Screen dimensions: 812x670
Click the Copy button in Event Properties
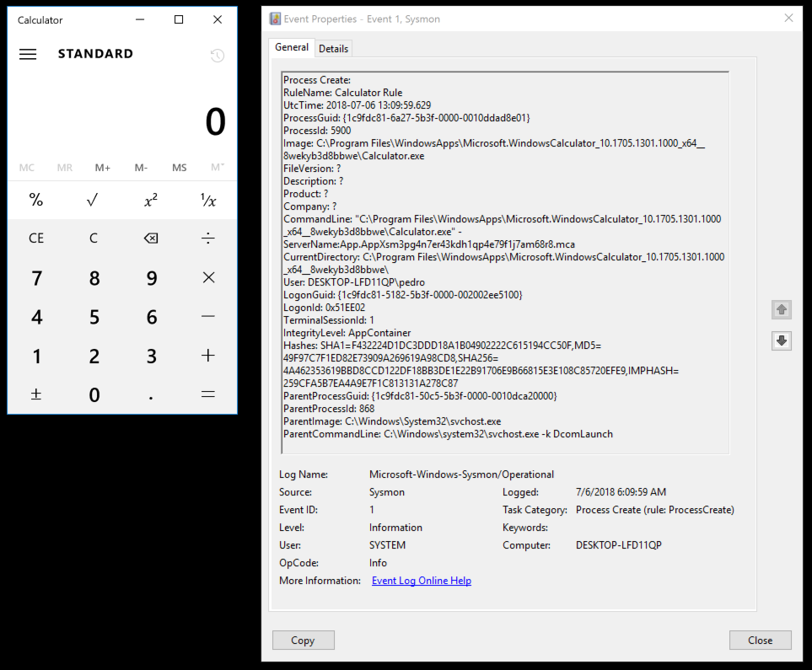pos(304,640)
